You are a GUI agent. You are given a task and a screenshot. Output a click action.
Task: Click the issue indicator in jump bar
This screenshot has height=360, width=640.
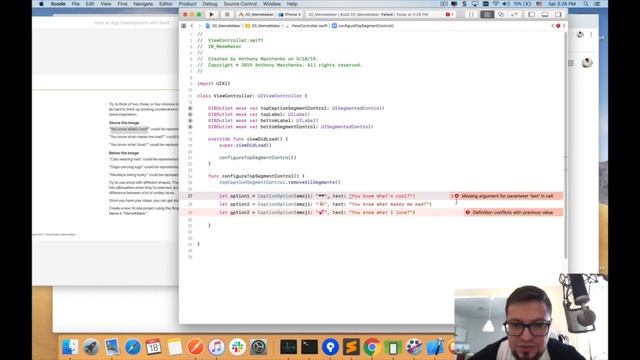(558, 26)
